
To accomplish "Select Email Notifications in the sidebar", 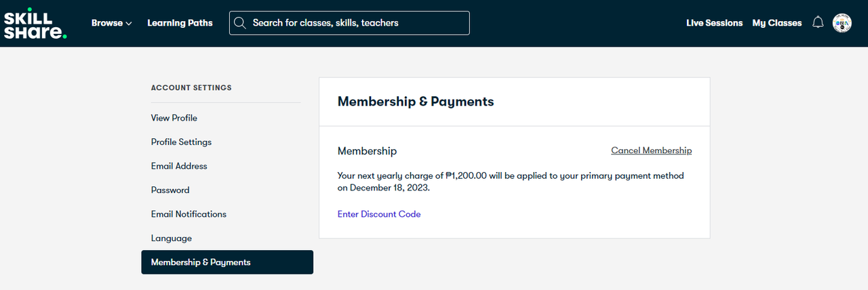I will (189, 214).
